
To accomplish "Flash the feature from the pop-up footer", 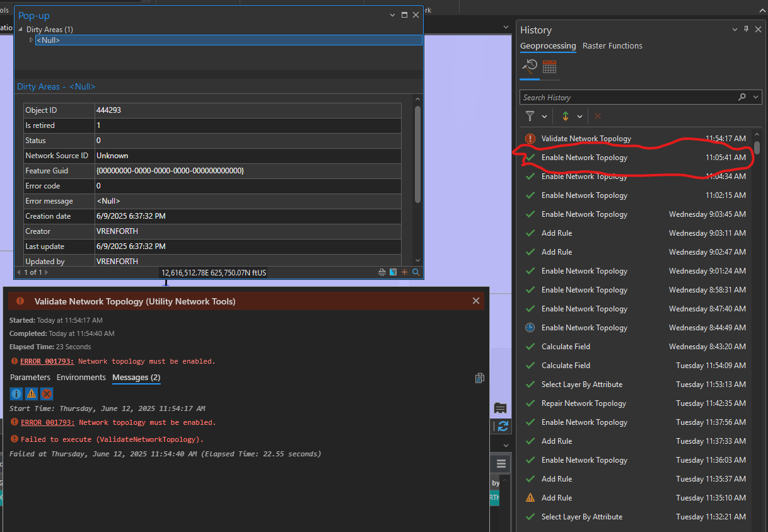I will (404, 272).
